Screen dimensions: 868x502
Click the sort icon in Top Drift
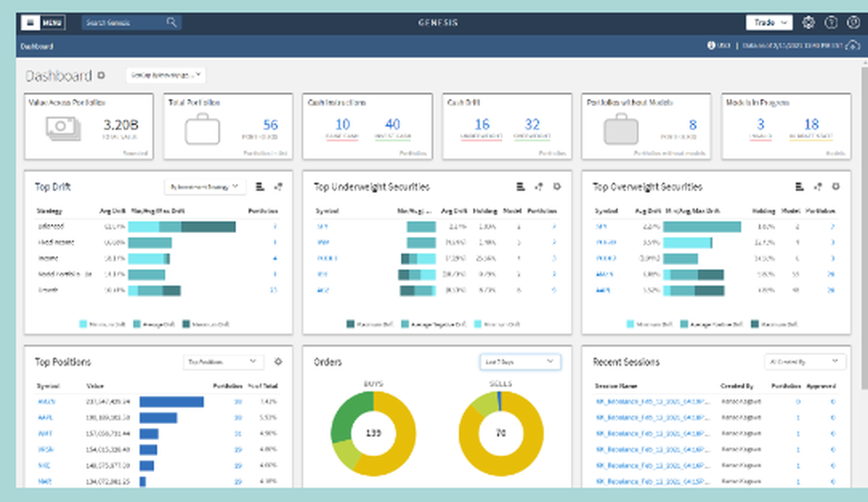tap(278, 187)
